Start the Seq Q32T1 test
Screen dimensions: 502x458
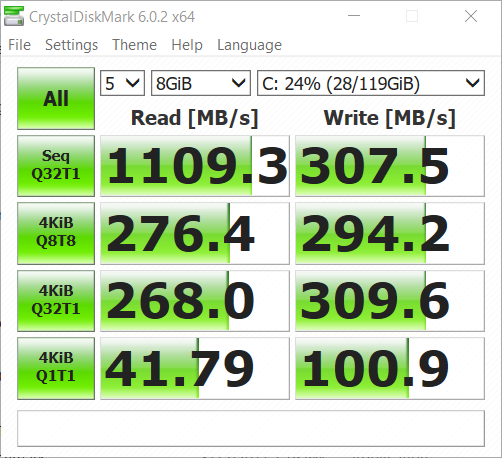click(x=56, y=166)
